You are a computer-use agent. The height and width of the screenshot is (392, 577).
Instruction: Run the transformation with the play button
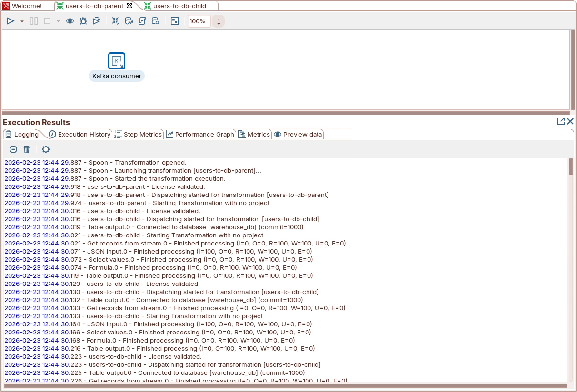tap(10, 21)
